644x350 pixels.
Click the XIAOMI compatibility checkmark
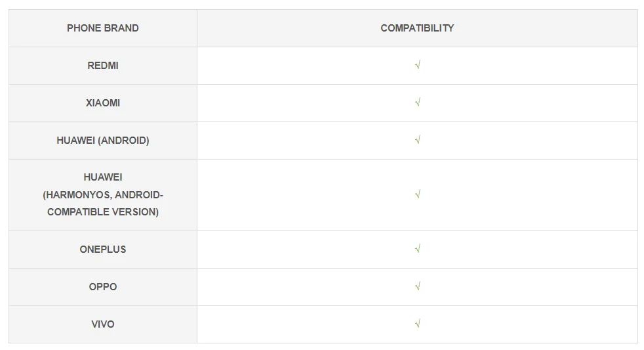[x=417, y=103]
